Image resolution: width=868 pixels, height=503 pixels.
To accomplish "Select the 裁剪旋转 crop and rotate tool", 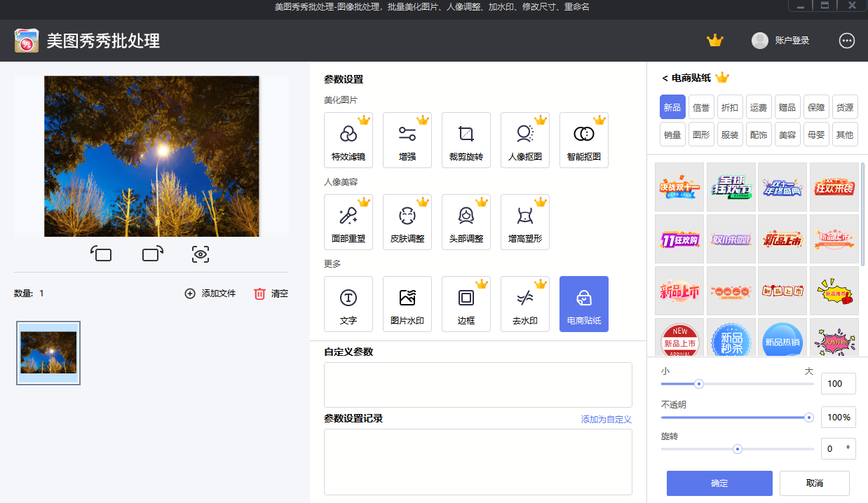I will point(466,140).
